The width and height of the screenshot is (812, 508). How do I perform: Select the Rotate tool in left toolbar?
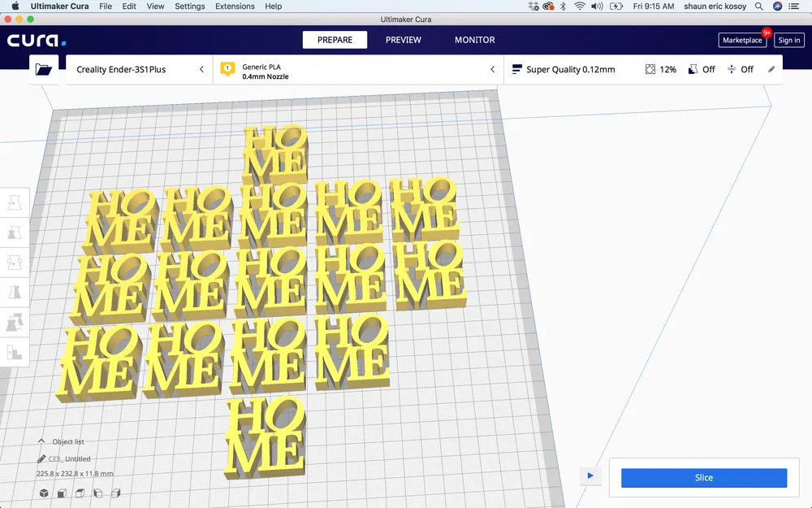click(15, 263)
